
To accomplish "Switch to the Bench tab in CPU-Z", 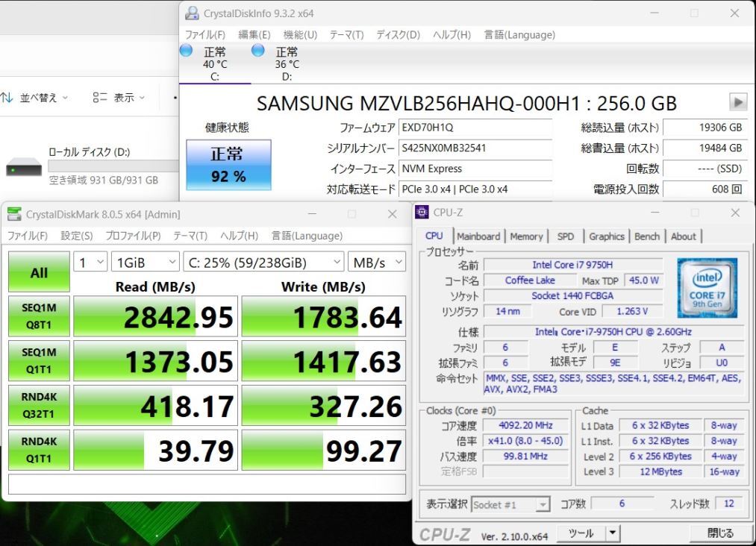I will [647, 236].
